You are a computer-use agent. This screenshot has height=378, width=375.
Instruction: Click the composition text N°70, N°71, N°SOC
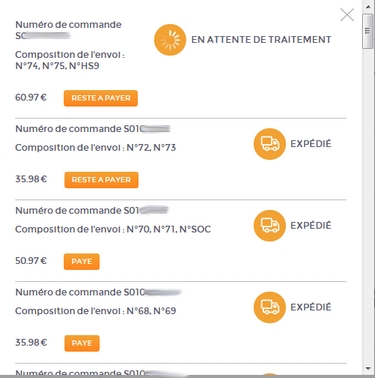pyautogui.click(x=169, y=229)
